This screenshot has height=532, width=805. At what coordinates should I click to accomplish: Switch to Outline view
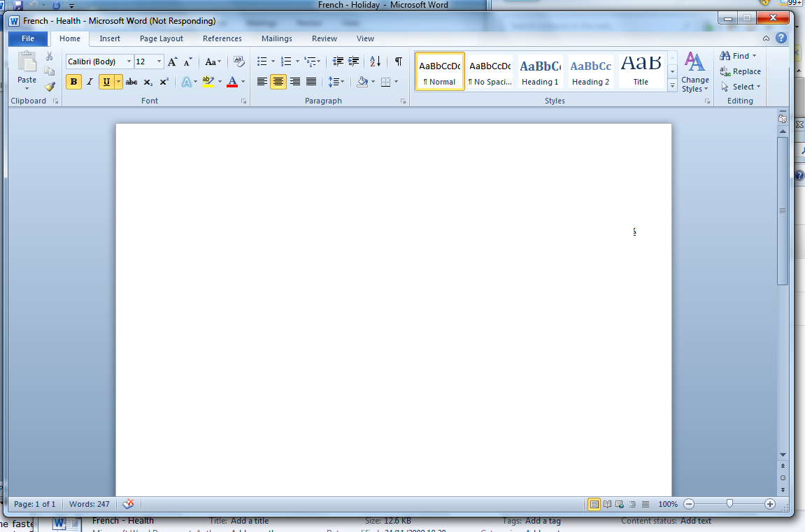632,504
